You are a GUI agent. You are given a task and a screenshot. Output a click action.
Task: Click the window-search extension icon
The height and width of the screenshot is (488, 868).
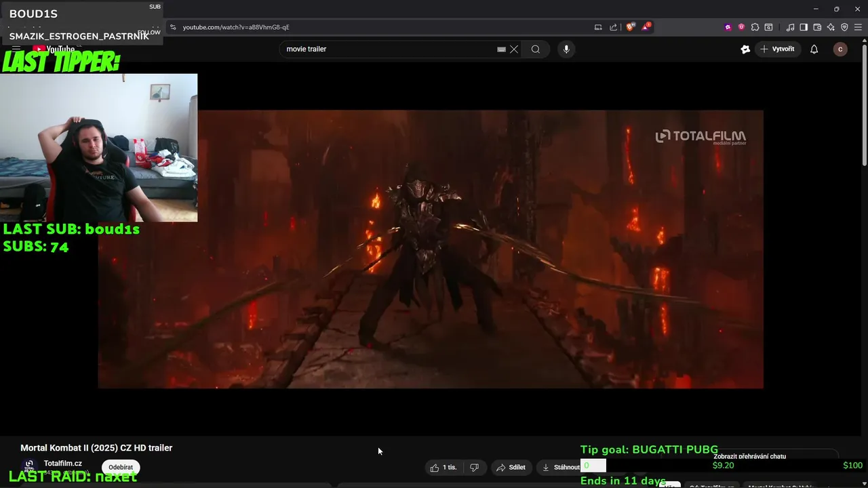tap(768, 27)
